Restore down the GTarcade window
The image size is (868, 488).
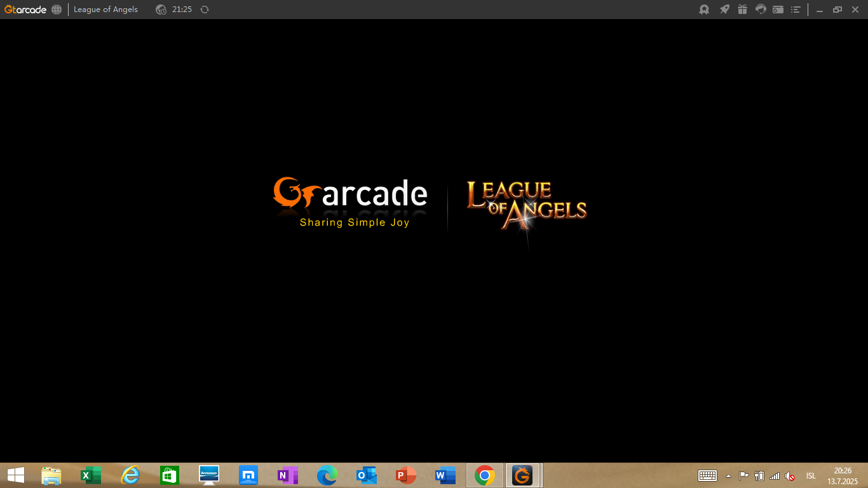pyautogui.click(x=837, y=10)
